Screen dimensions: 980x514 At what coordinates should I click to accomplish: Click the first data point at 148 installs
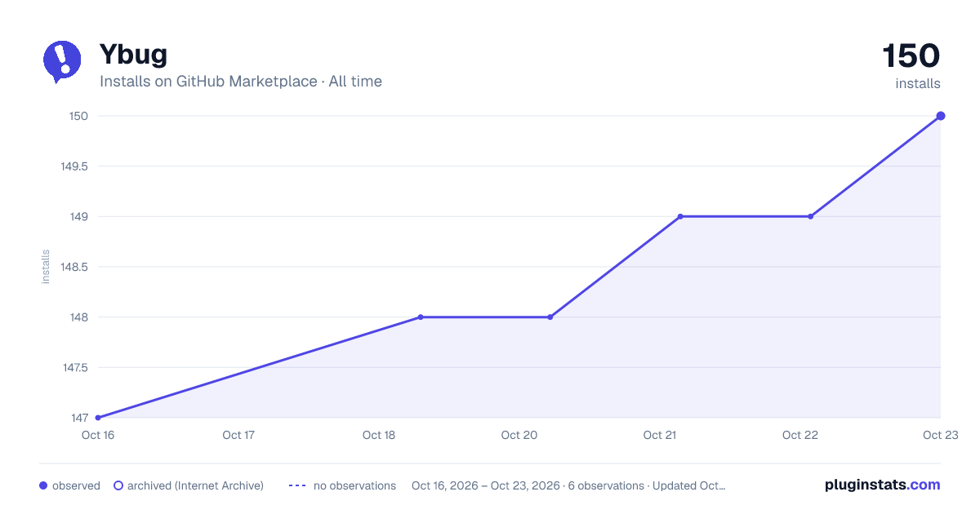(421, 317)
